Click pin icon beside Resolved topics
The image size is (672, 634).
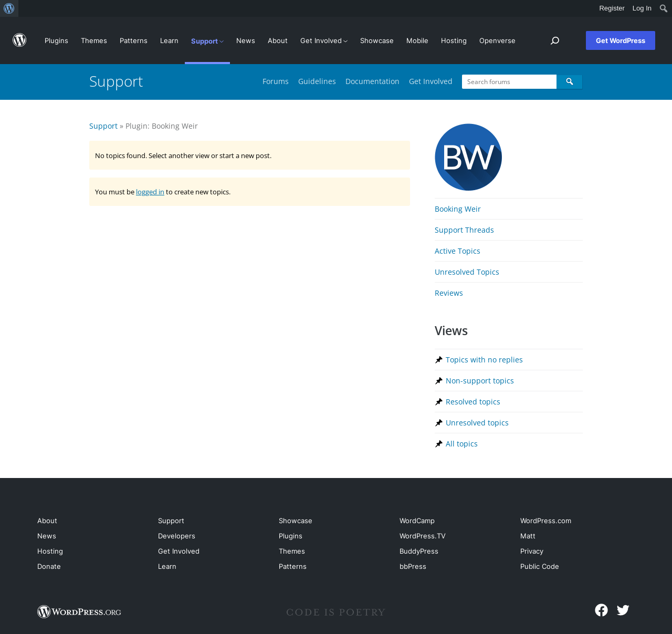439,402
